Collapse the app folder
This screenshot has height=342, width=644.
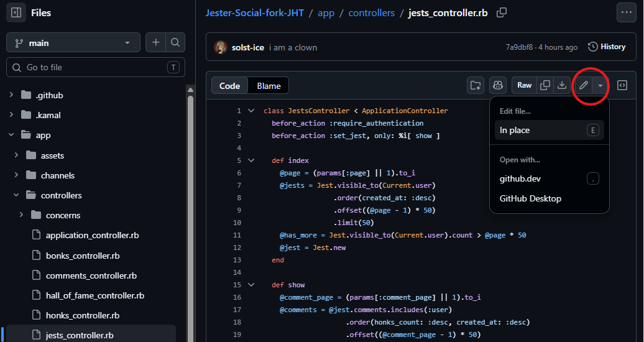click(11, 135)
